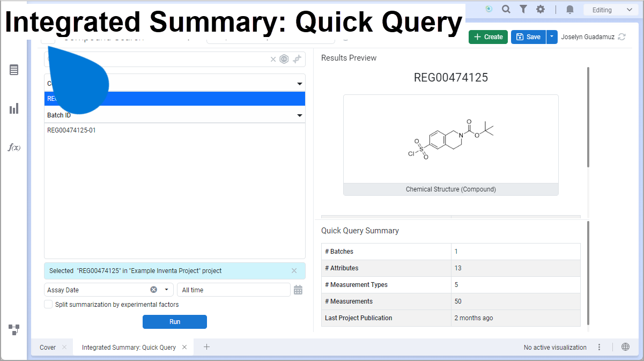Viewport: 644px width, 361px height.
Task: Select the bar chart visualization icon
Action: [x=14, y=108]
